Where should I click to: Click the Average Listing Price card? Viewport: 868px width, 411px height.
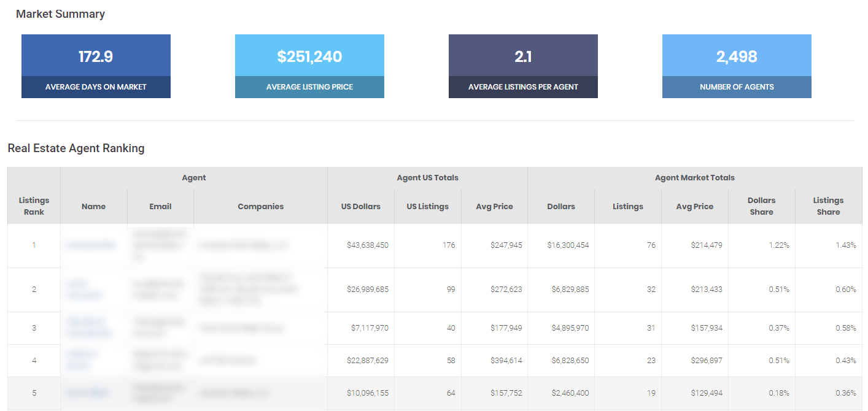[309, 66]
